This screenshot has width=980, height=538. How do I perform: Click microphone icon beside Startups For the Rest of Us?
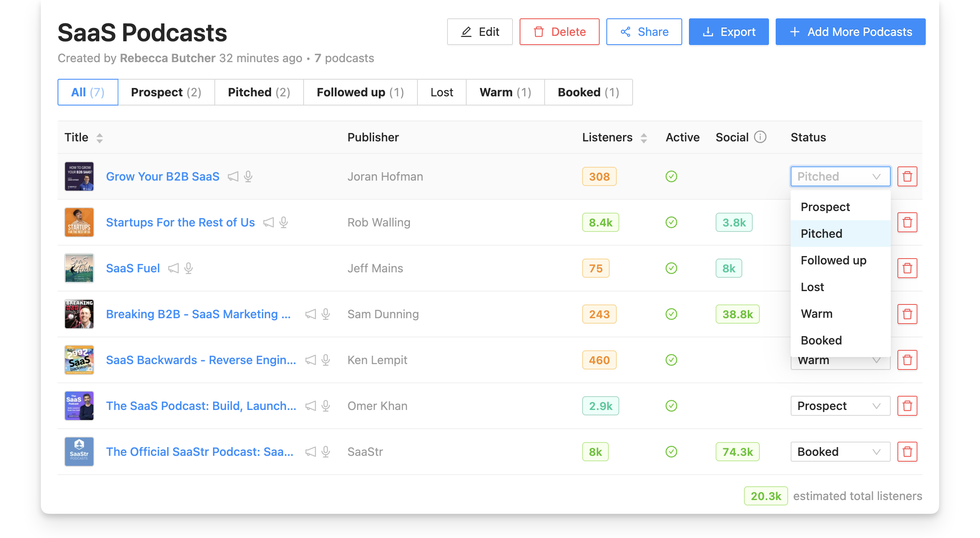pos(284,222)
